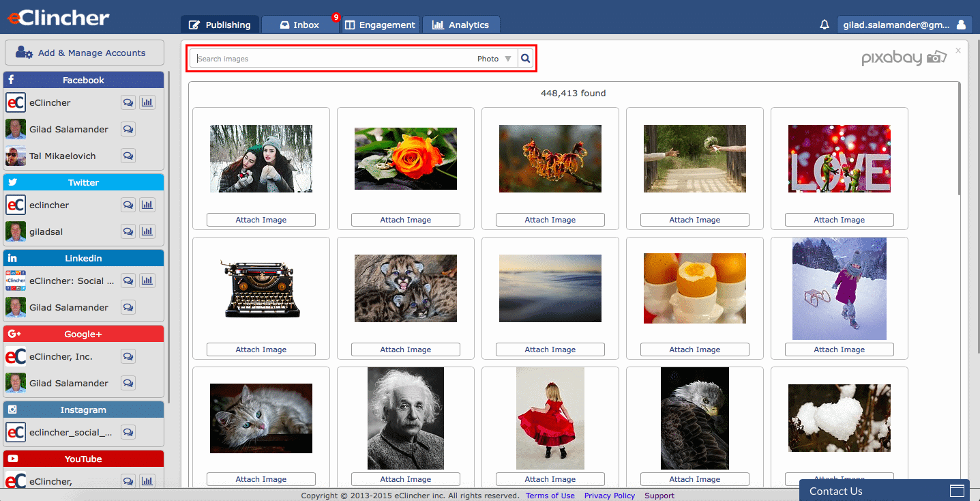Attach the typewriter image

click(x=261, y=349)
